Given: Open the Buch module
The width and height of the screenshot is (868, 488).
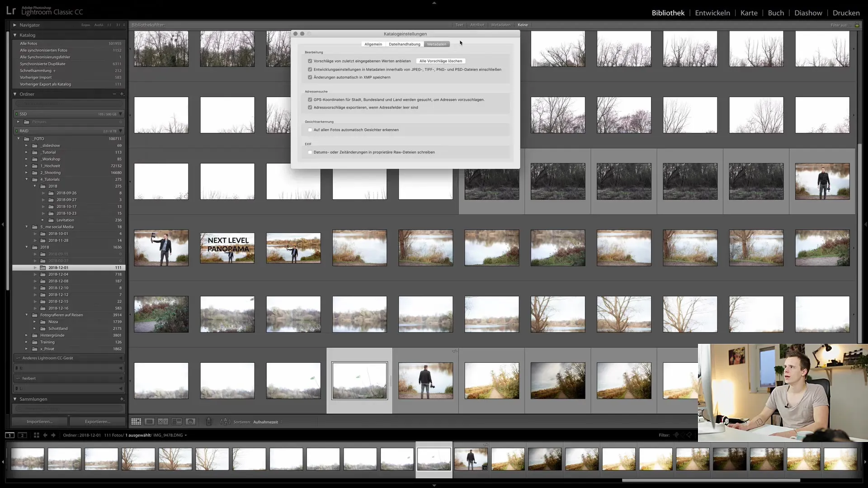Looking at the screenshot, I should [x=776, y=13].
